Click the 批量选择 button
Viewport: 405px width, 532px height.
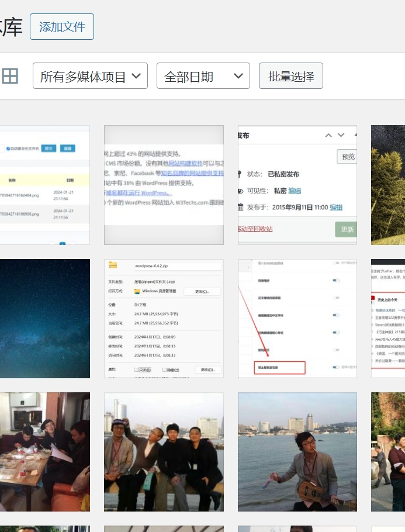tap(291, 76)
